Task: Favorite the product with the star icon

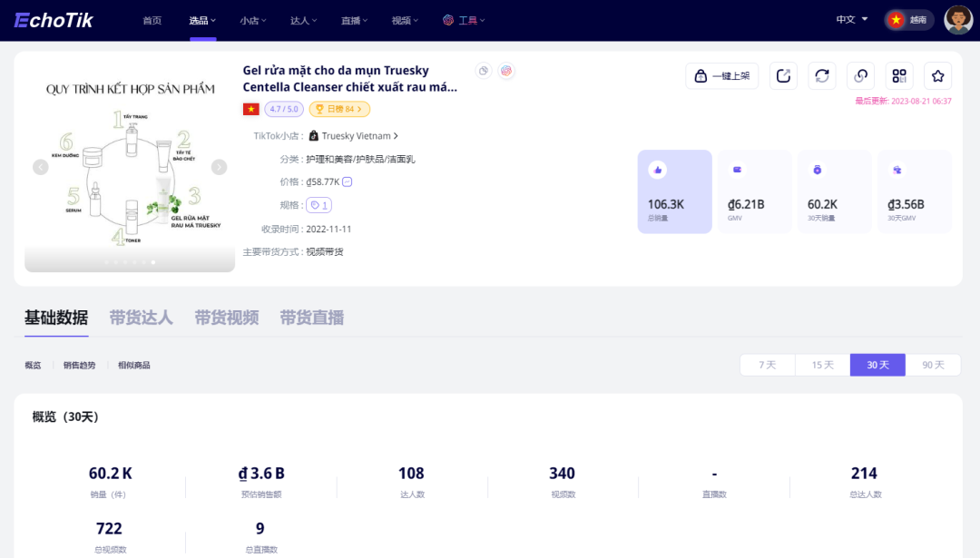Action: [937, 76]
